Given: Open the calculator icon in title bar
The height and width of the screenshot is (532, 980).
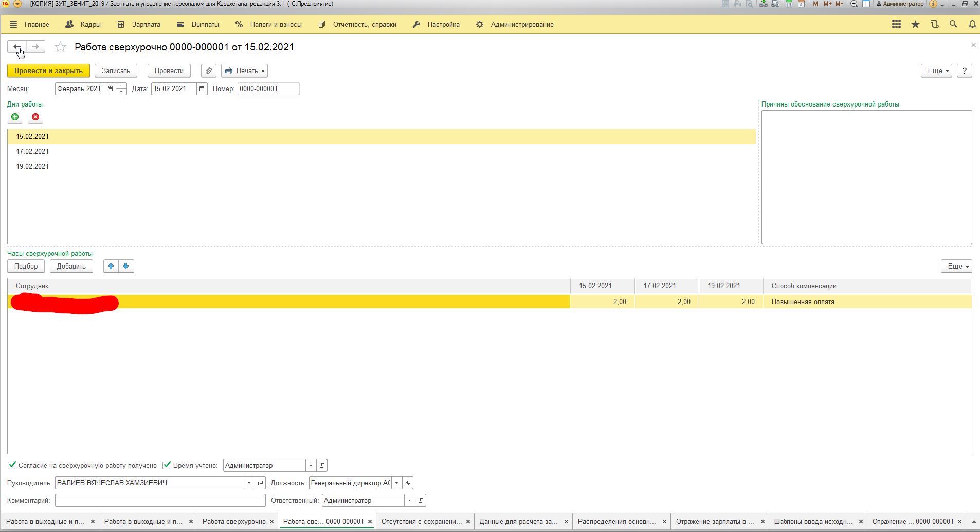Looking at the screenshot, I should coord(789,4).
